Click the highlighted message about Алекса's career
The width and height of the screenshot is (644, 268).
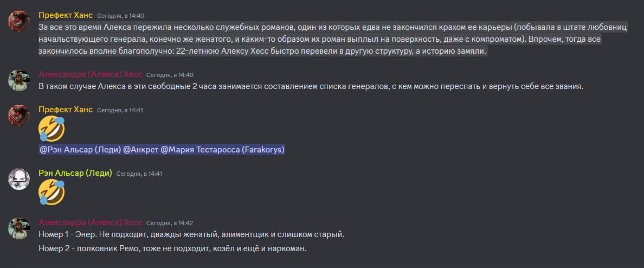click(263, 40)
